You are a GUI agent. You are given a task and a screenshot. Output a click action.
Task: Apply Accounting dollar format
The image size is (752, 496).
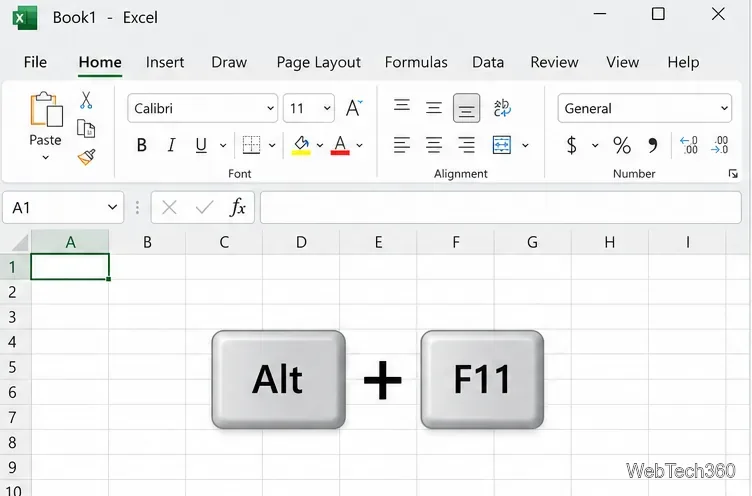[x=571, y=145]
